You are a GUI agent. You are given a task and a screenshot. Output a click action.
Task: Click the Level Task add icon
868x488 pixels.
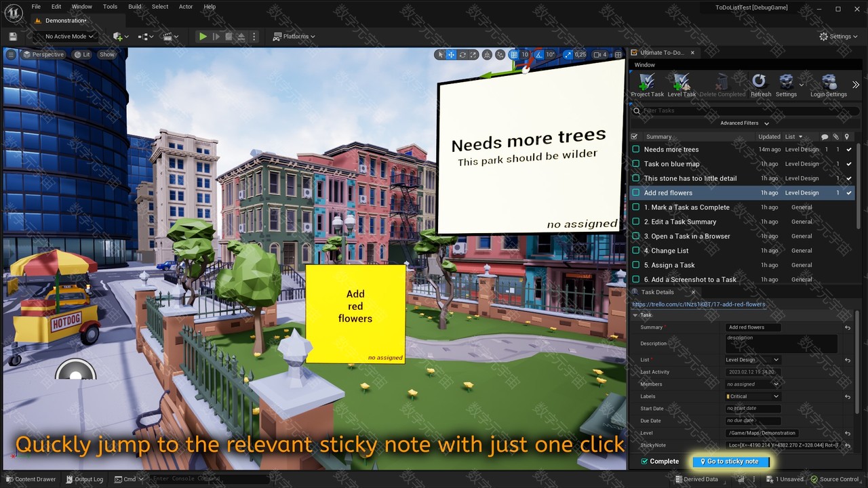tap(682, 83)
